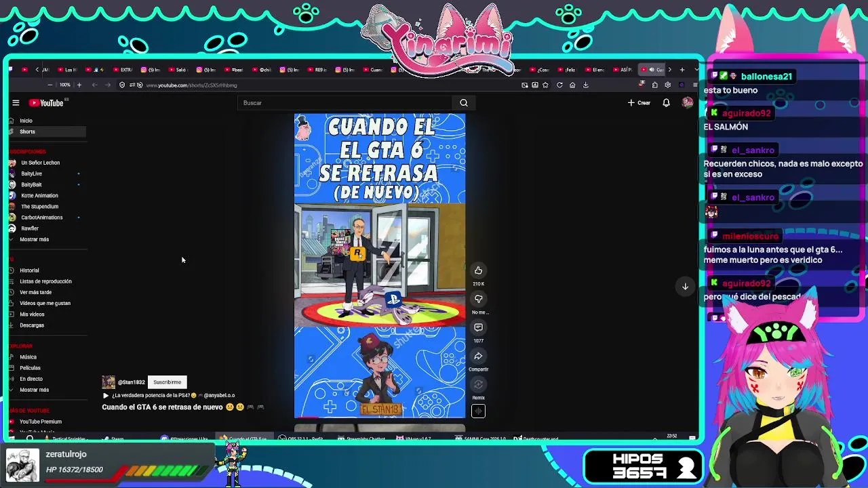
Task: Share the Short with Compartir icon
Action: [478, 356]
